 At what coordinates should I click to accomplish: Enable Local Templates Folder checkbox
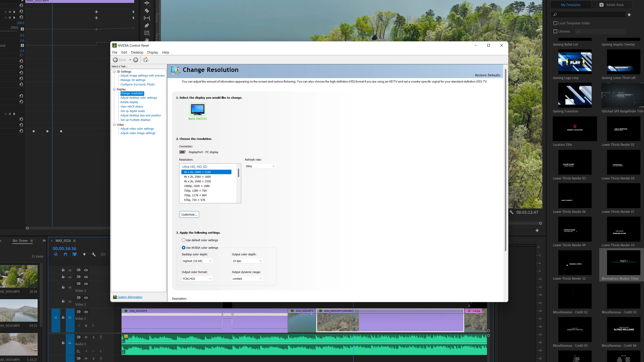pos(555,23)
